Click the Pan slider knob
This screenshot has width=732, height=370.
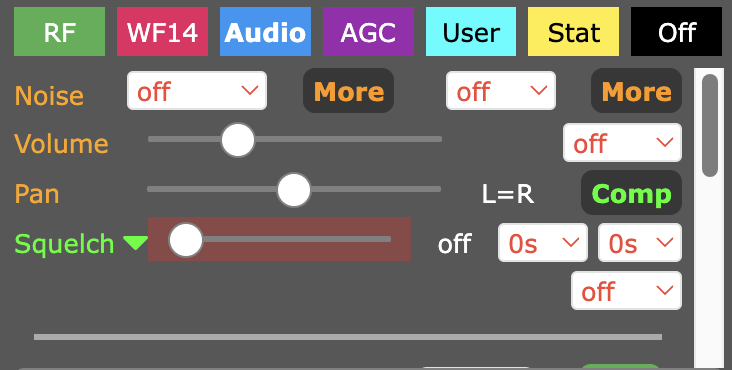(294, 190)
